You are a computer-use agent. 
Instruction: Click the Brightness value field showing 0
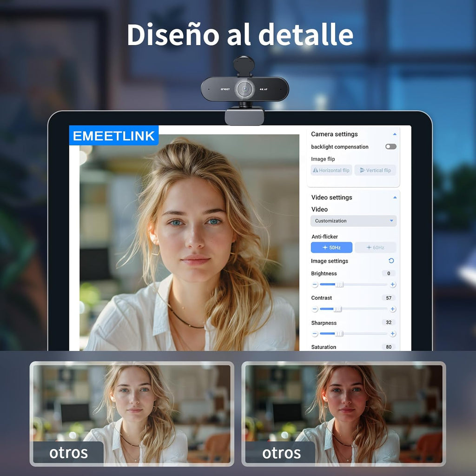pyautogui.click(x=388, y=273)
